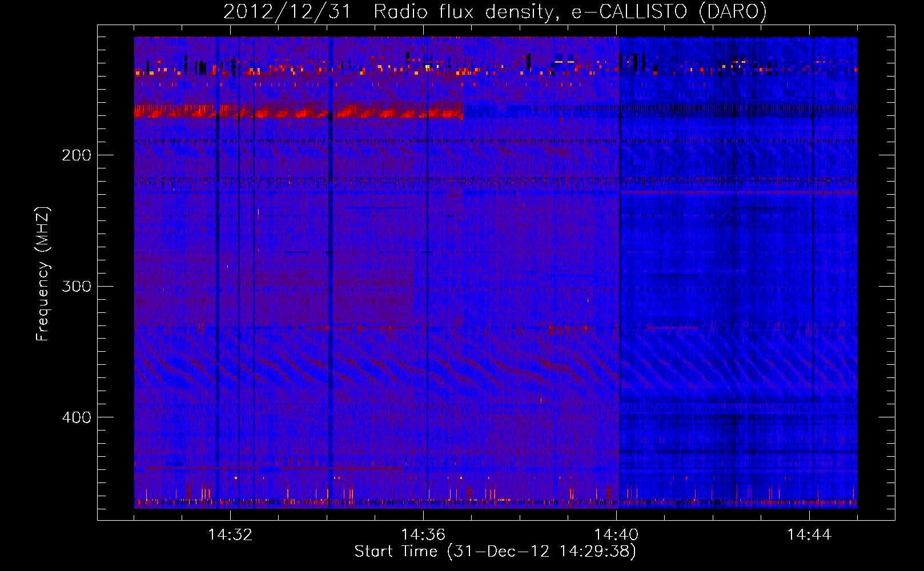Click the 300 frequency tick label
The height and width of the screenshot is (571, 924).
77,286
